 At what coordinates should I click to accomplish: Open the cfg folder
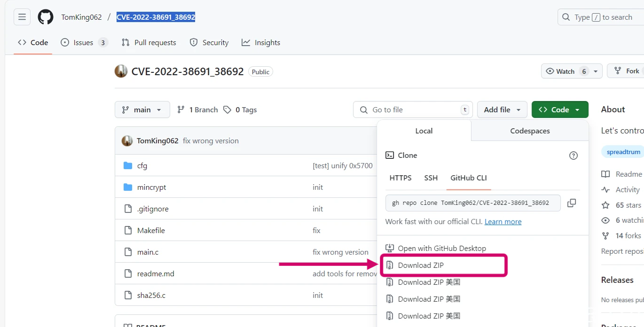142,165
